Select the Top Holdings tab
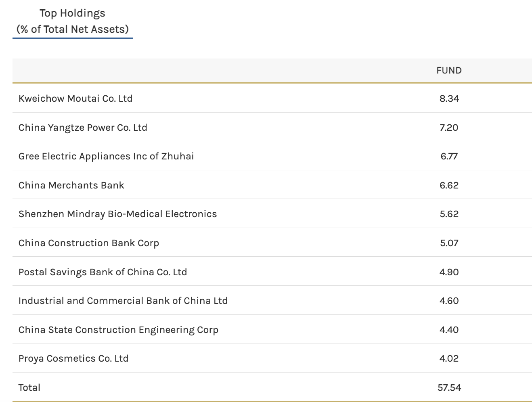 coord(73,21)
